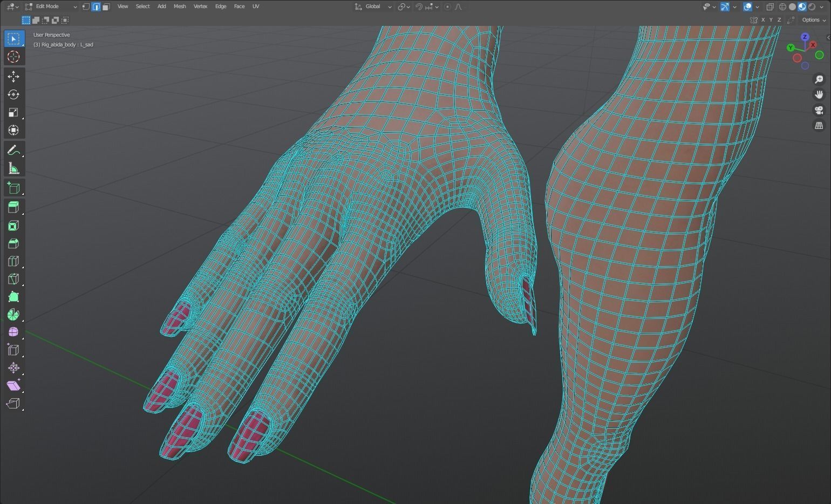
Task: Open the Add menu
Action: click(x=161, y=6)
